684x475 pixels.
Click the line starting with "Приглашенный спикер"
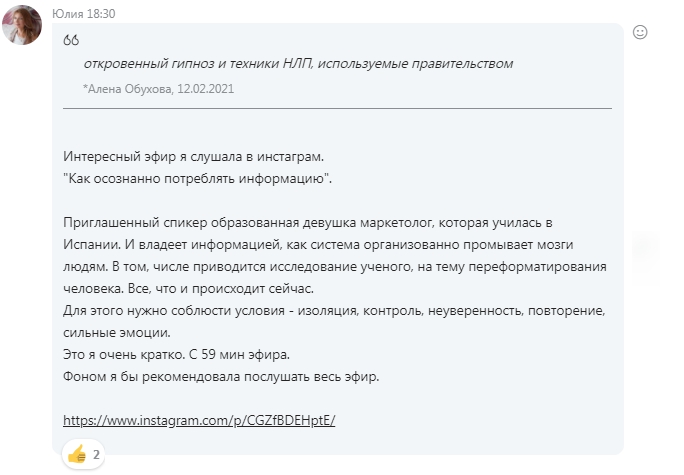pyautogui.click(x=321, y=222)
